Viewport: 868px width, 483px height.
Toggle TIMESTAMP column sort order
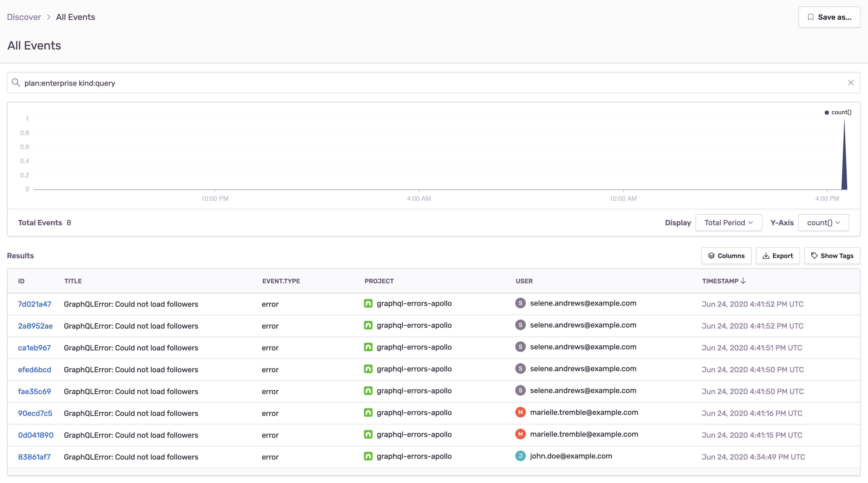[x=724, y=281]
